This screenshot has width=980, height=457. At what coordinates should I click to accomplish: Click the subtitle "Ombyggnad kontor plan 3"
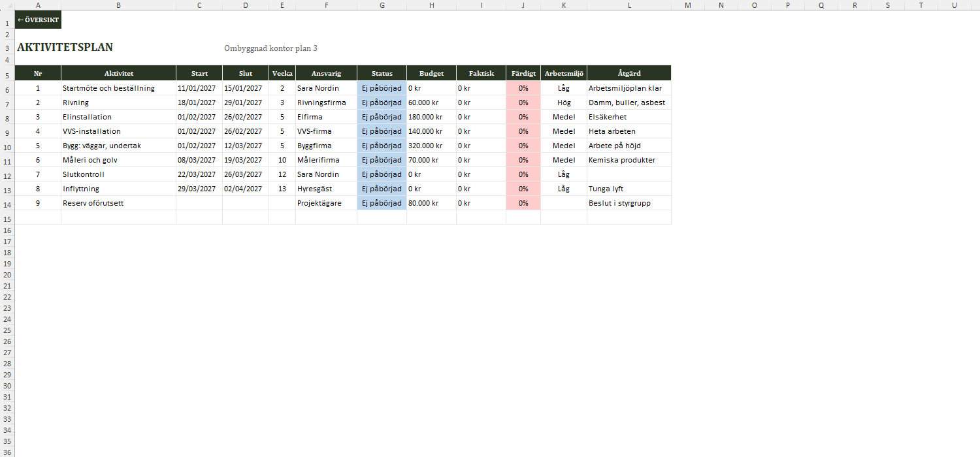click(x=270, y=48)
